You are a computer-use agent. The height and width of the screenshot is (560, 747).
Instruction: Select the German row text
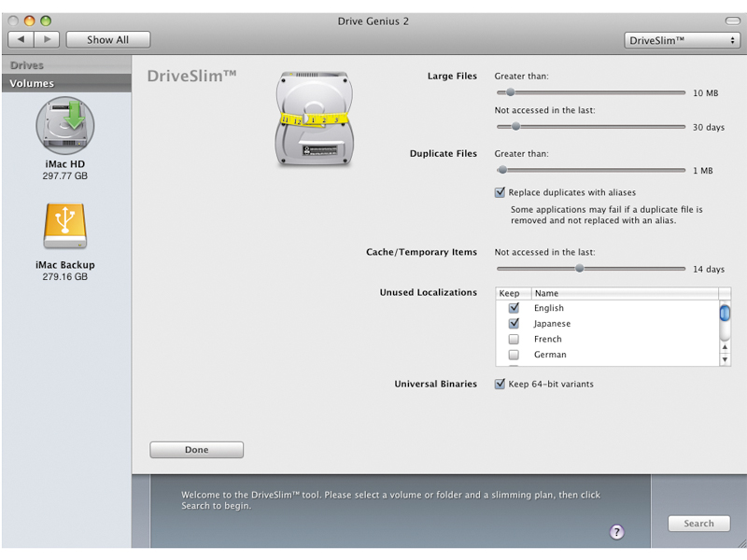tap(550, 355)
